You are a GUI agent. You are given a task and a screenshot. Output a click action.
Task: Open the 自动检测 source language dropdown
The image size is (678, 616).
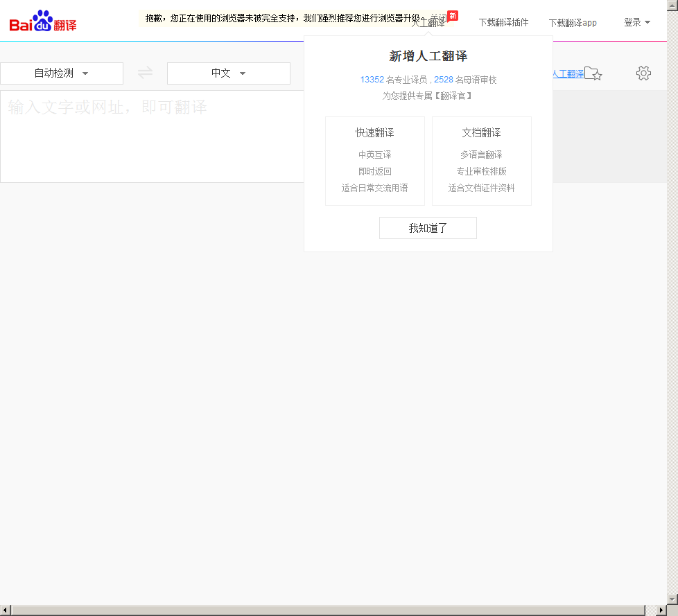pyautogui.click(x=62, y=73)
